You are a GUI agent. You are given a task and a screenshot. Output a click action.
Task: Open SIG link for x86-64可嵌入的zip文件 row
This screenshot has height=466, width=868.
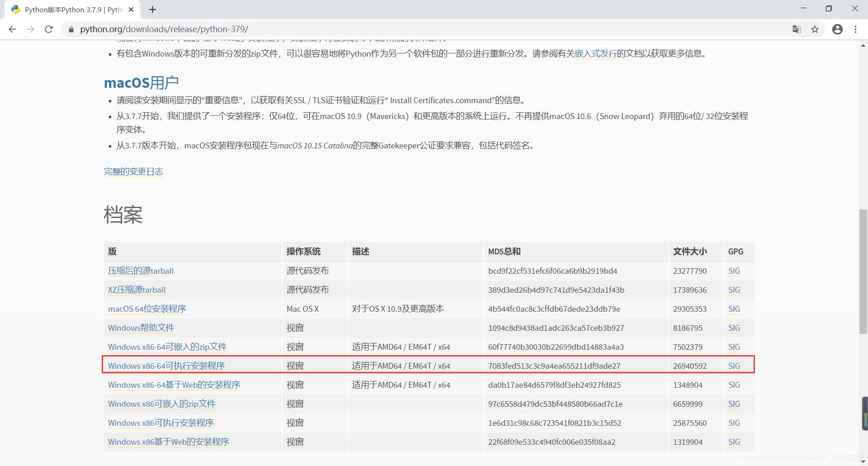(734, 347)
